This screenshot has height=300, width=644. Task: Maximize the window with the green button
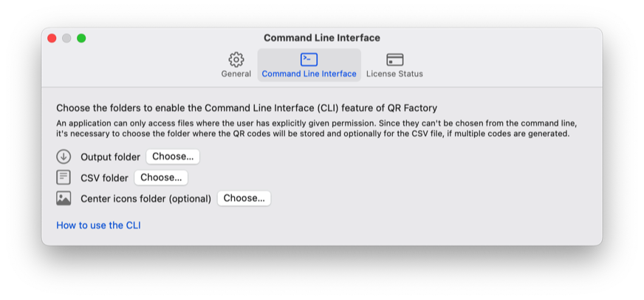coord(81,38)
